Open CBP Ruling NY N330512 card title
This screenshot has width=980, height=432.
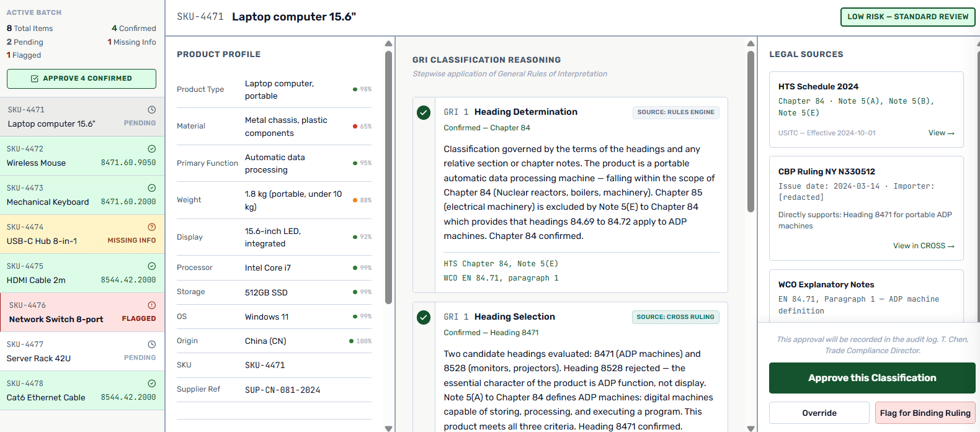coord(826,171)
